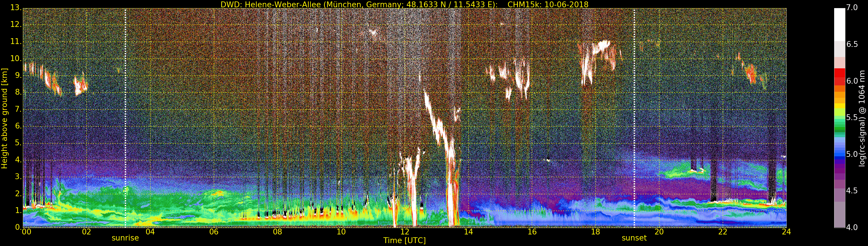Image resolution: width=868 pixels, height=246 pixels.
Task: Click the '4.' height tick label
Action: (x=18, y=160)
